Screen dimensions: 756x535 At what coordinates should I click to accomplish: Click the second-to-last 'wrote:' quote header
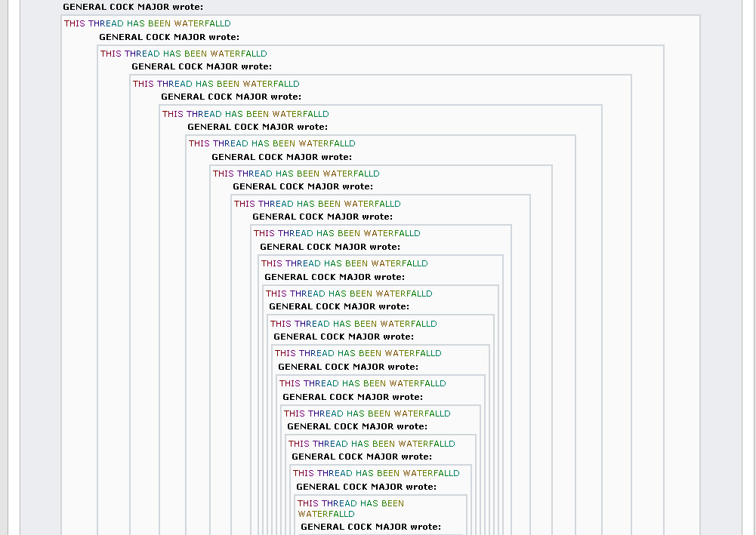click(x=366, y=487)
